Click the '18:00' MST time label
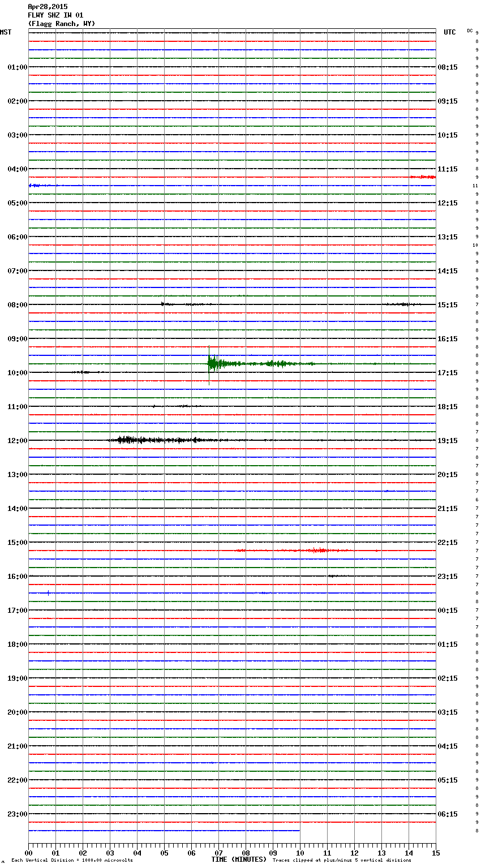This screenshot has height=868, width=481. click(x=18, y=644)
